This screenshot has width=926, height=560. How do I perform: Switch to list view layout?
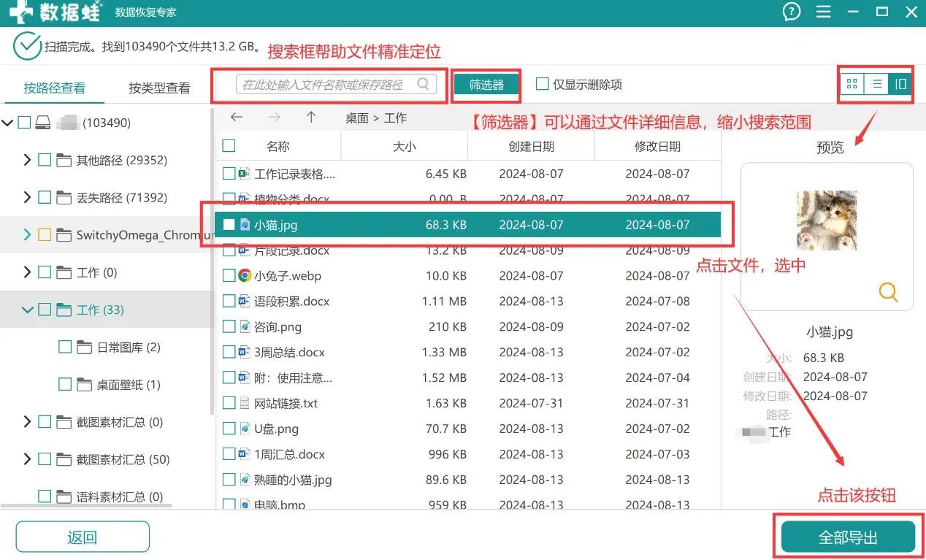pyautogui.click(x=876, y=84)
